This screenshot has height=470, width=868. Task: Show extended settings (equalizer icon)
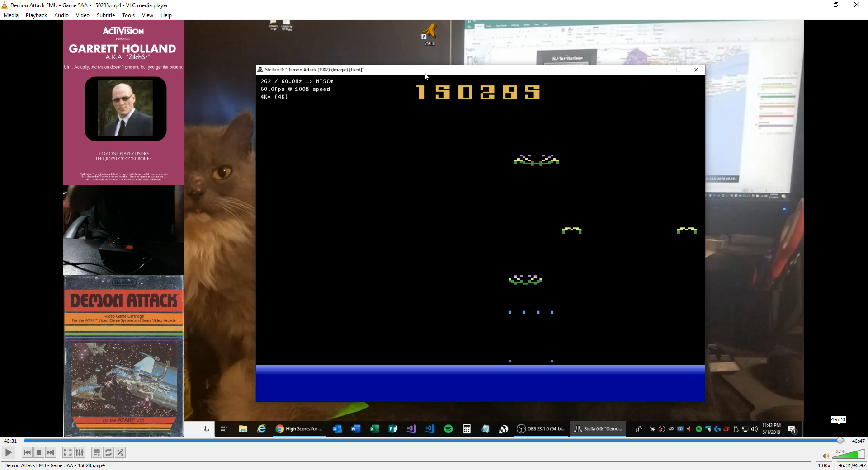pyautogui.click(x=80, y=452)
